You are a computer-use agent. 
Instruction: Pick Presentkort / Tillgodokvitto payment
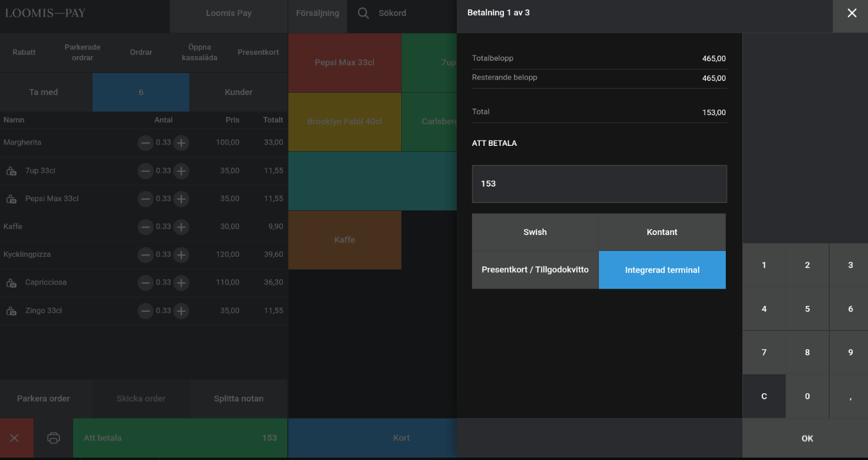(535, 270)
